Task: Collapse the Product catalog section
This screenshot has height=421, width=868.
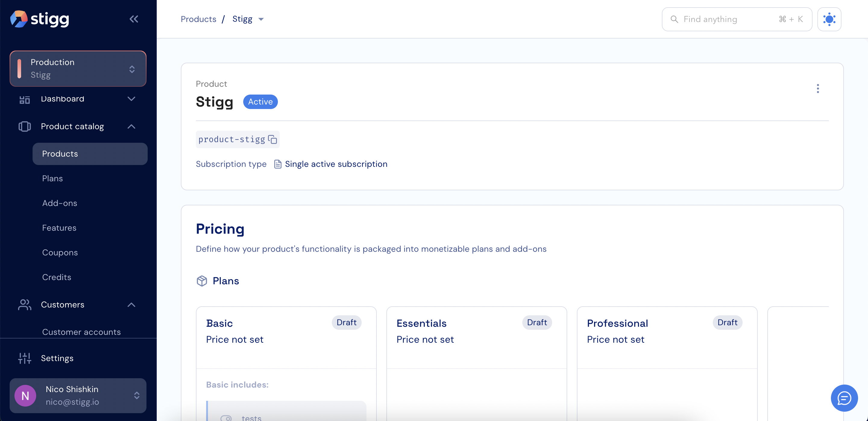Action: 131,127
